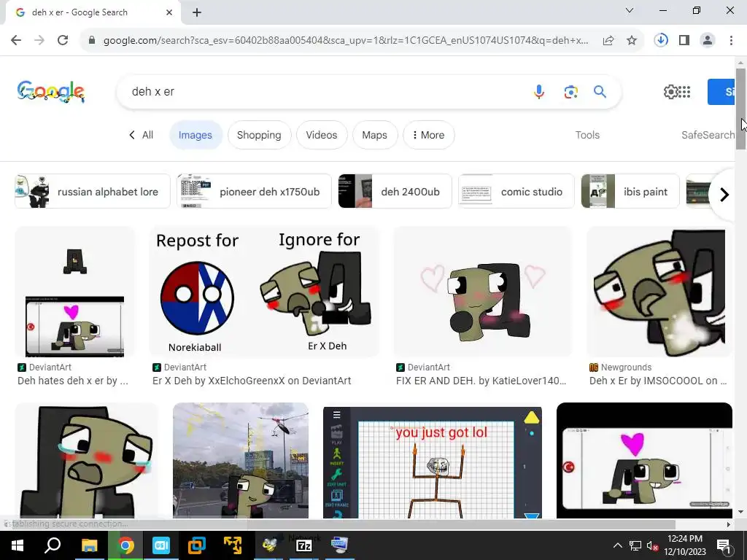Click the blue Sign in button
This screenshot has height=560, width=747.
point(721,91)
